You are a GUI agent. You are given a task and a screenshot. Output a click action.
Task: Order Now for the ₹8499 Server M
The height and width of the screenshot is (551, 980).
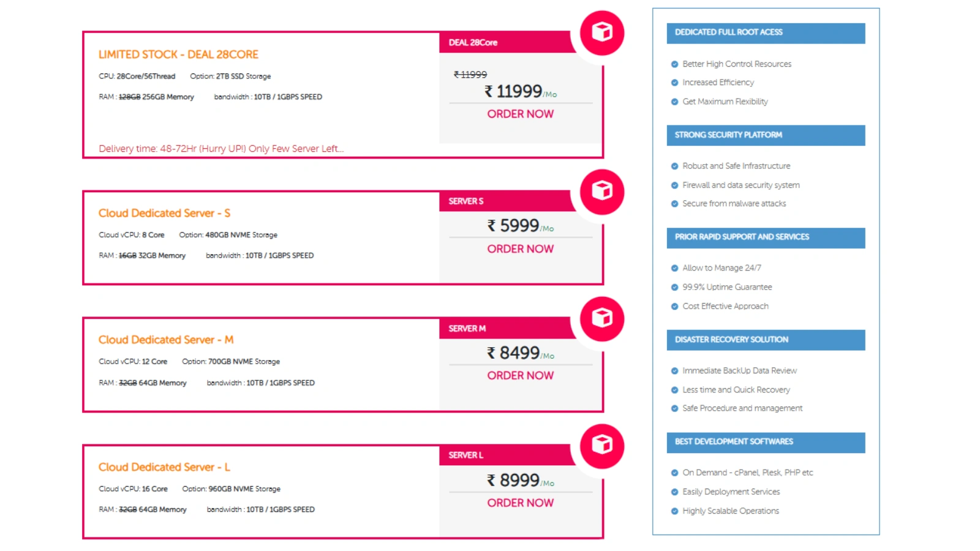point(521,375)
